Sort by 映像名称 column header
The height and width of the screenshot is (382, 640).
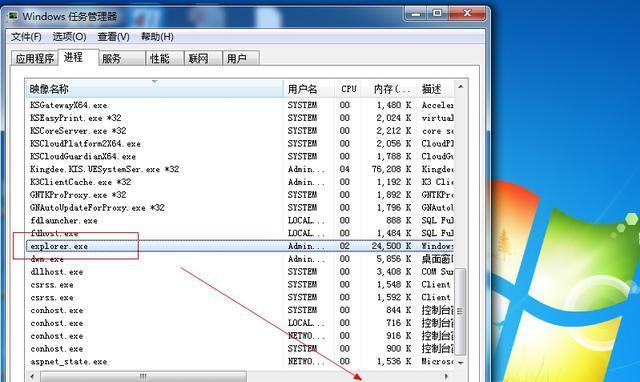coord(155,89)
